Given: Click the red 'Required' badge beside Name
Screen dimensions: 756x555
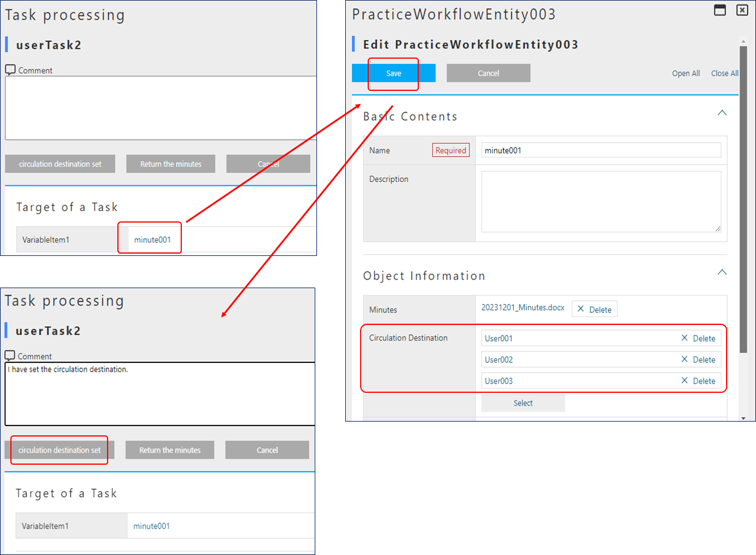Looking at the screenshot, I should 450,150.
